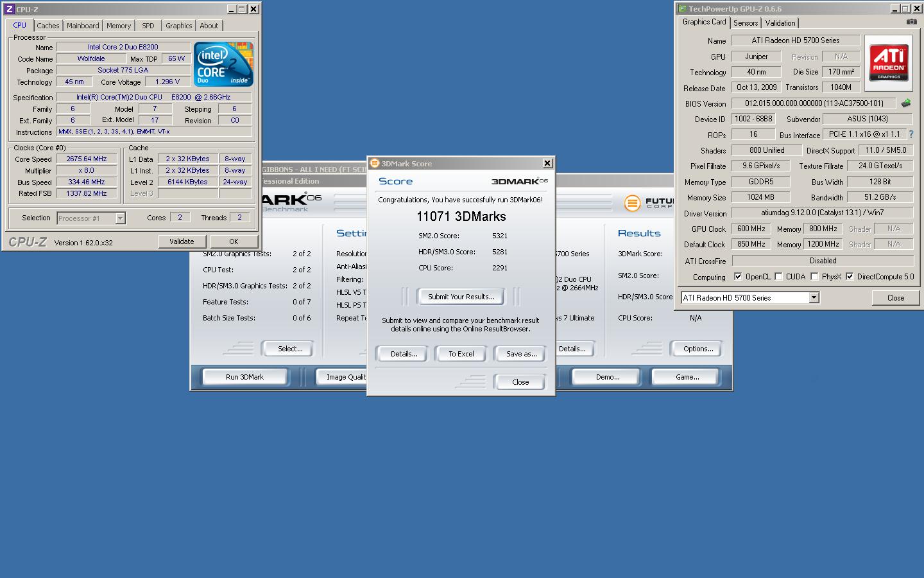Viewport: 924px width, 578px height.
Task: Click the Driver Version field in GPU-Z
Action: (x=823, y=213)
